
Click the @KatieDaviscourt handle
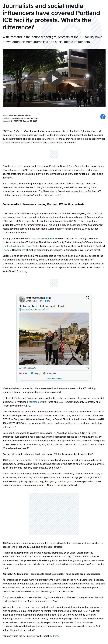click(34, 301)
